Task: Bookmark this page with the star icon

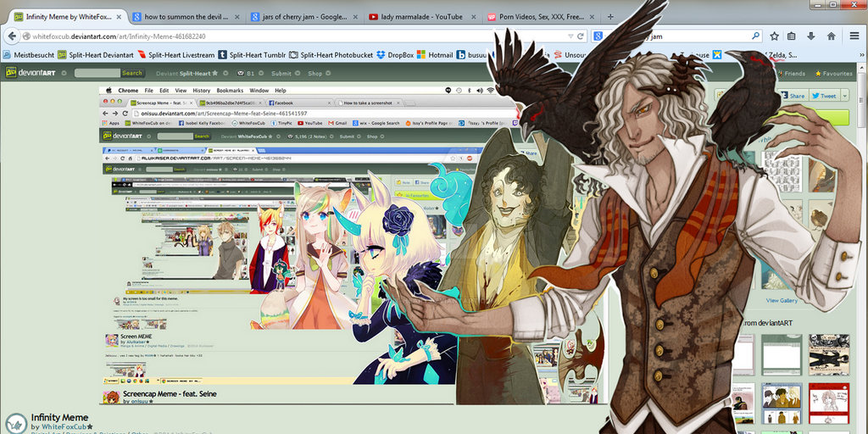Action: click(774, 36)
